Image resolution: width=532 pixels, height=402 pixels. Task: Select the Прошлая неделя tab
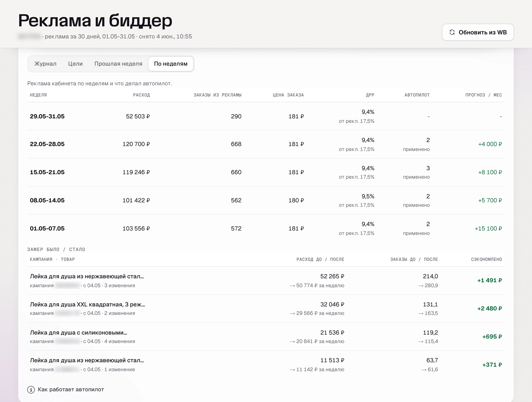pyautogui.click(x=118, y=64)
